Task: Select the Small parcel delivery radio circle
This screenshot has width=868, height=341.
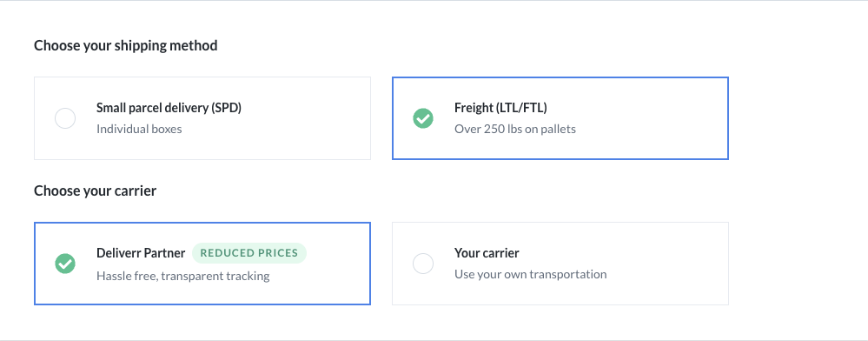Action: click(65, 118)
